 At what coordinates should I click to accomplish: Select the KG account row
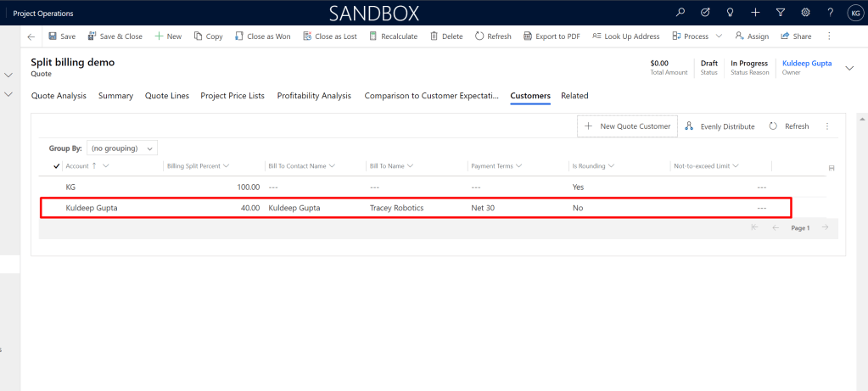click(x=71, y=187)
